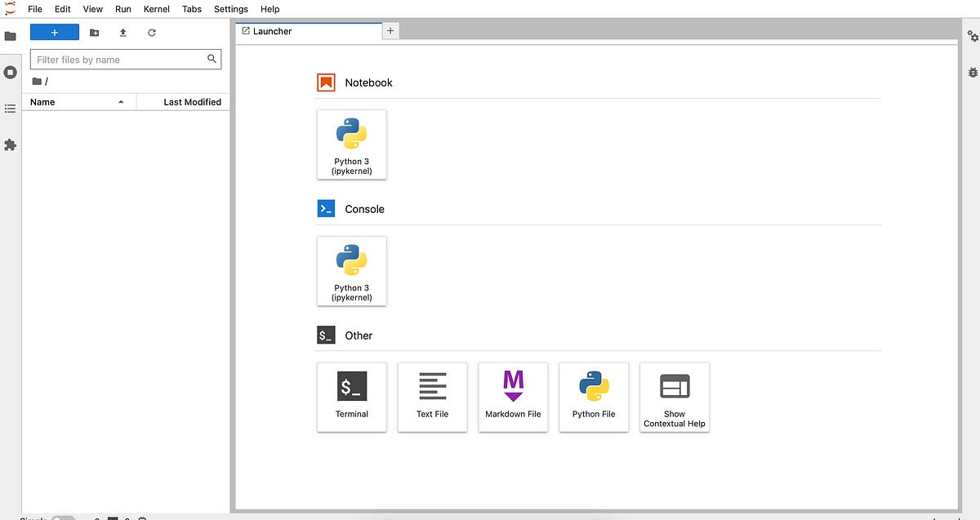Click the Notebook section heading text
Viewport: 980px width, 520px height.
(368, 82)
